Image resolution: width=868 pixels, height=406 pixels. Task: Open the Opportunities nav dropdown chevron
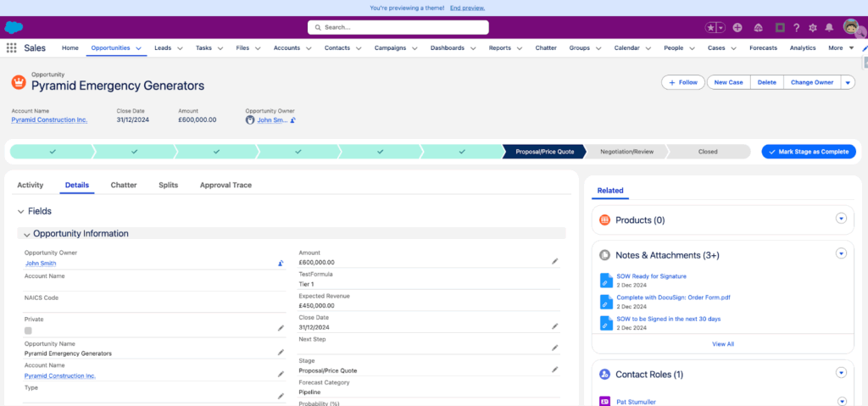pyautogui.click(x=138, y=48)
